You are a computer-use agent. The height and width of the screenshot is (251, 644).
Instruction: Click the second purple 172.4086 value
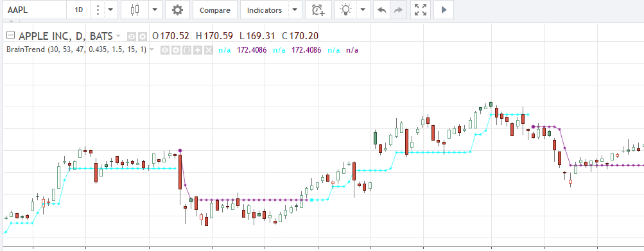coord(306,50)
